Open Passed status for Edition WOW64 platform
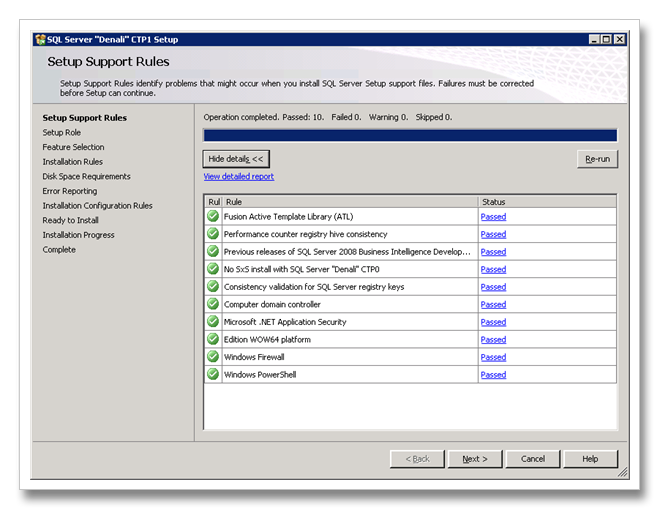 [x=493, y=340]
